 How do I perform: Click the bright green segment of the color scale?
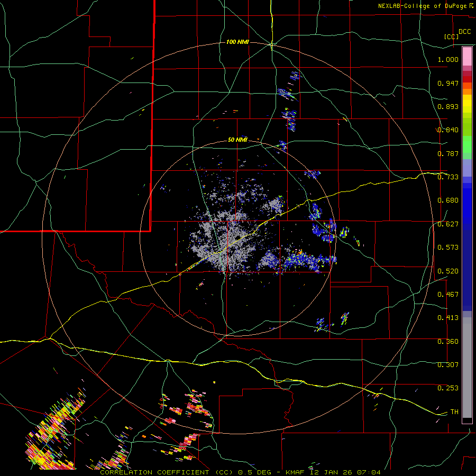coord(467,144)
